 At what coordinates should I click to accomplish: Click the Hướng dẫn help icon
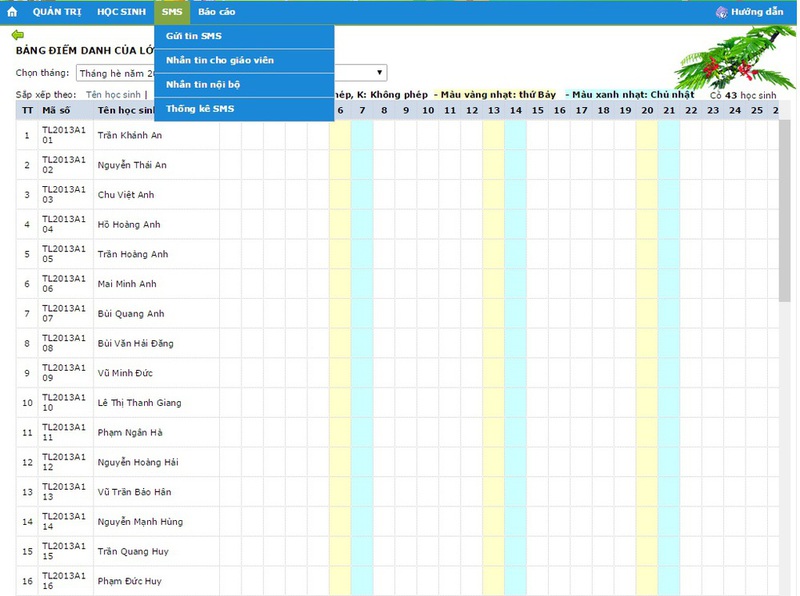(723, 12)
